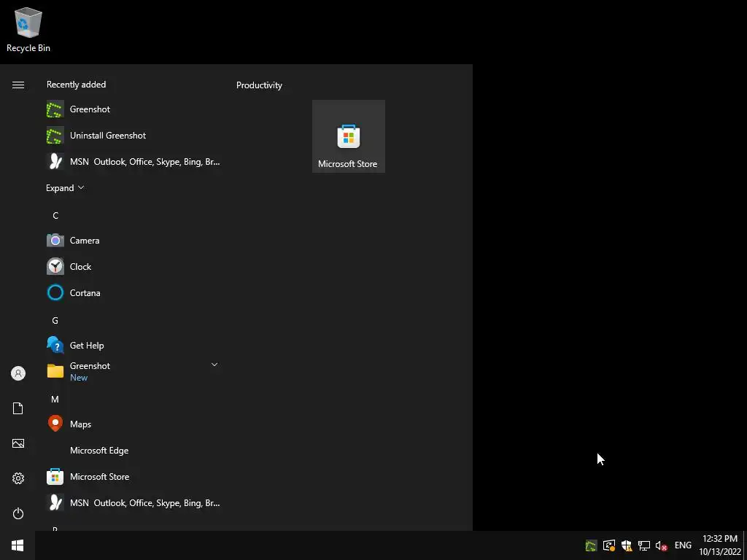Open the user account icon
Viewport: 747px width, 560px height.
tap(18, 373)
